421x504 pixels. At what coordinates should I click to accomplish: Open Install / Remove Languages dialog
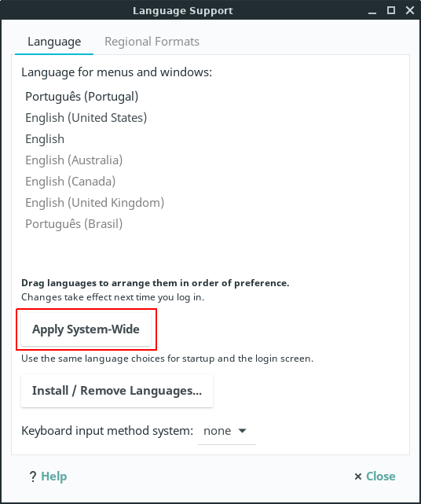[117, 391]
